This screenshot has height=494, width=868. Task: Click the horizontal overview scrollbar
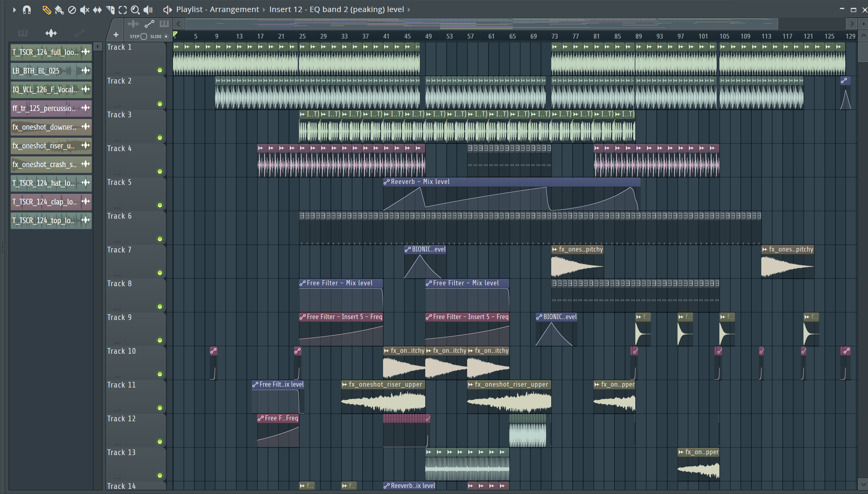coord(481,24)
